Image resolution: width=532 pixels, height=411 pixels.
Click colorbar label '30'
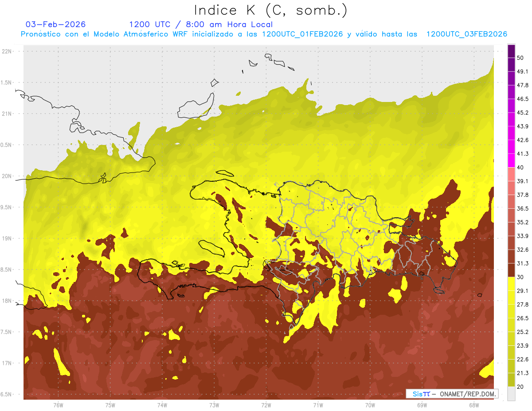pyautogui.click(x=520, y=277)
